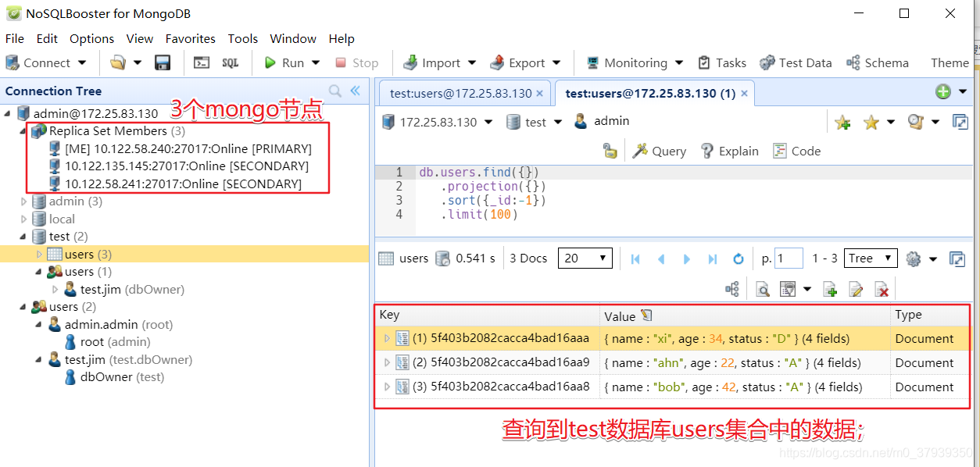This screenshot has width=980, height=467.
Task: Open the Monitoring tool
Action: coord(635,62)
